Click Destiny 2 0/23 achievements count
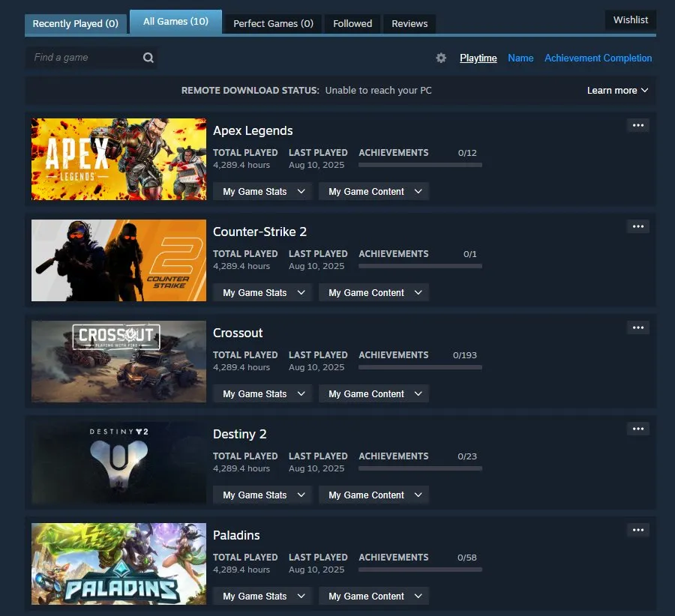 [467, 456]
